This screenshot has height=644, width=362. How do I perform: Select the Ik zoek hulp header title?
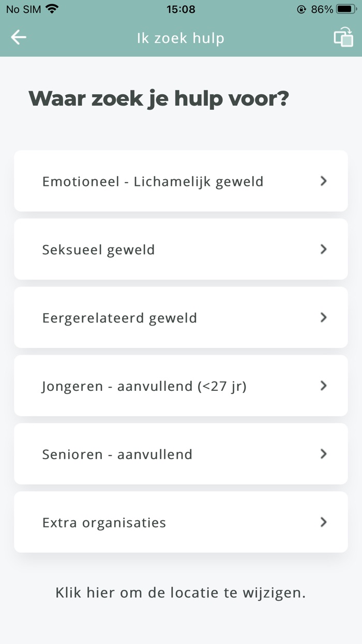point(180,37)
